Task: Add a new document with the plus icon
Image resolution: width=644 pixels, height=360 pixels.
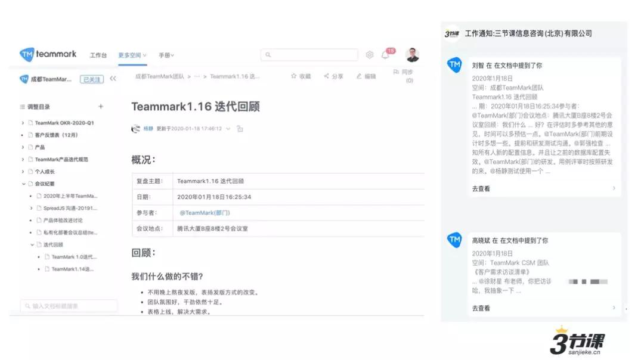Action: pos(101,106)
